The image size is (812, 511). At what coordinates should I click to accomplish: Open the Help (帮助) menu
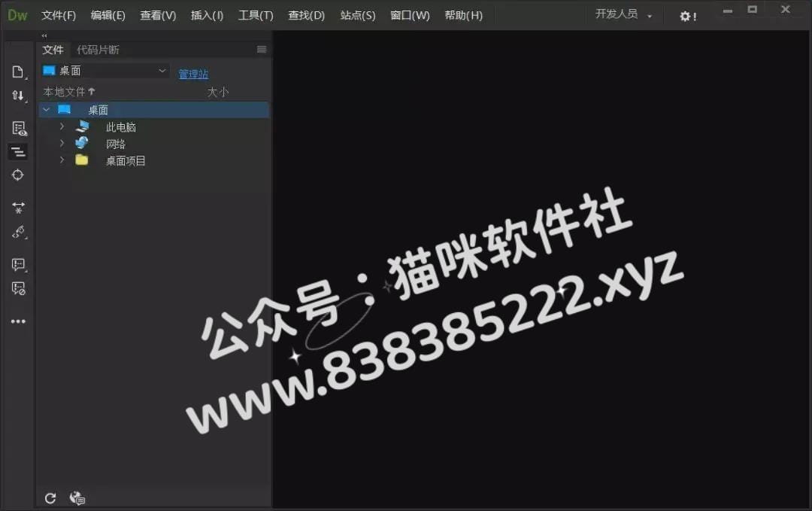(x=463, y=16)
